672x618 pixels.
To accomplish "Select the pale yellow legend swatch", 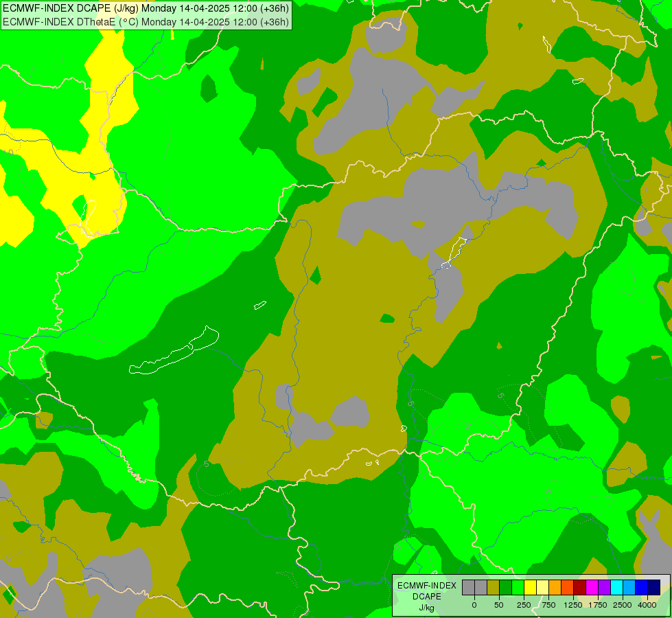I will (542, 587).
